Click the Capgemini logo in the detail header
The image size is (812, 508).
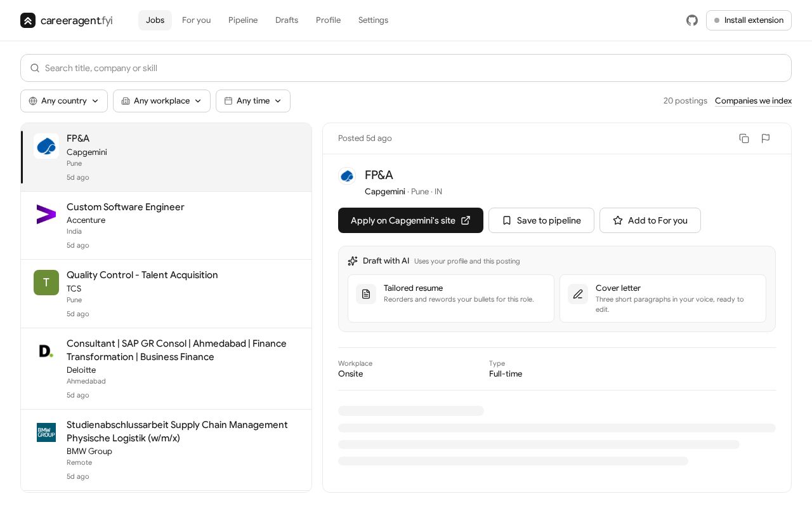pyautogui.click(x=347, y=176)
